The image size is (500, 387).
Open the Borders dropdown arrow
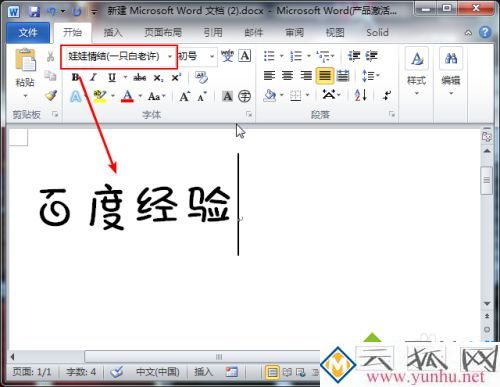tap(307, 95)
